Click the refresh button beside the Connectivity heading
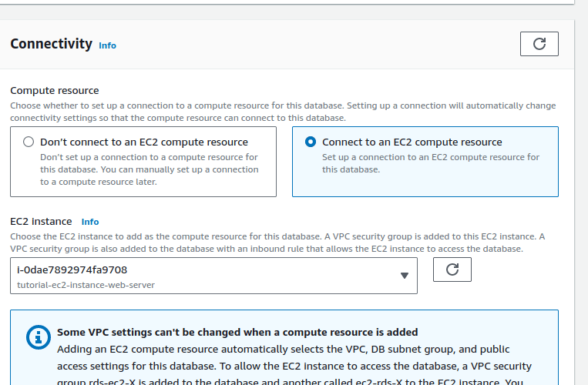 tap(539, 44)
